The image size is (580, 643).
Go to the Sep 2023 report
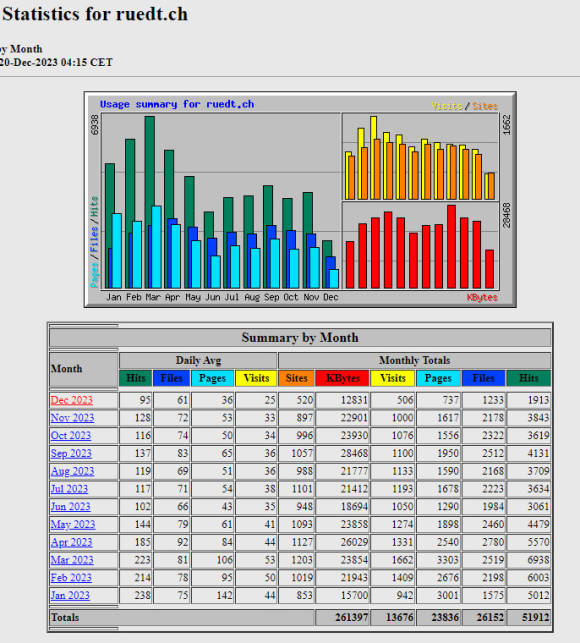(x=71, y=454)
